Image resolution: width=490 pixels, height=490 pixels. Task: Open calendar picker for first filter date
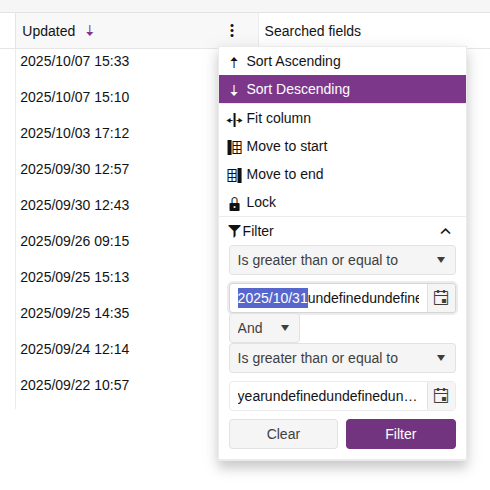coord(441,298)
